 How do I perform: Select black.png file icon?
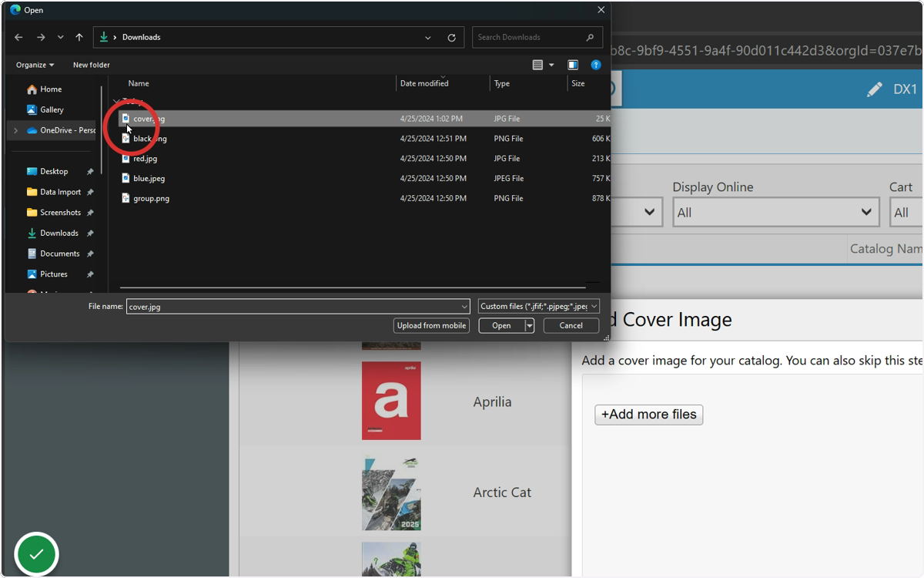[126, 139]
